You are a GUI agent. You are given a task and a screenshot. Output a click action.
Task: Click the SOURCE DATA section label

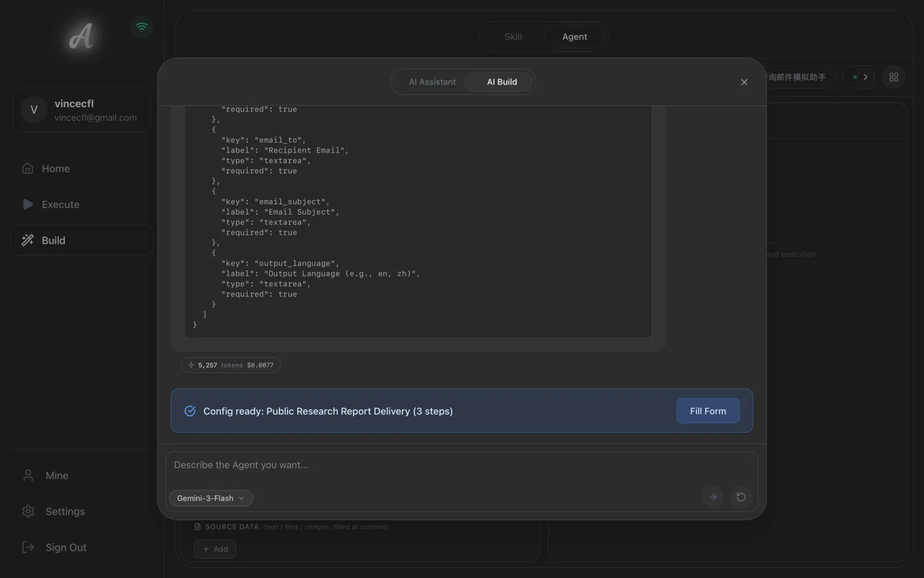(x=232, y=527)
